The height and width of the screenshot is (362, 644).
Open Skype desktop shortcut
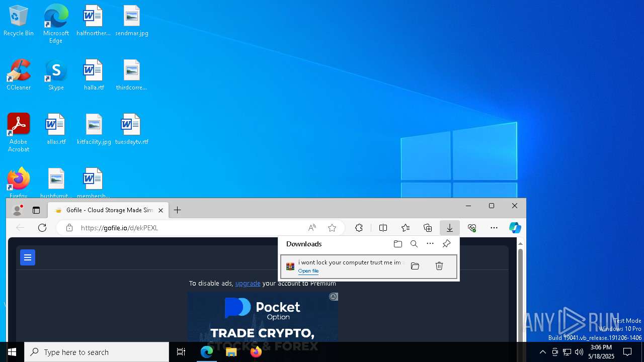(56, 75)
